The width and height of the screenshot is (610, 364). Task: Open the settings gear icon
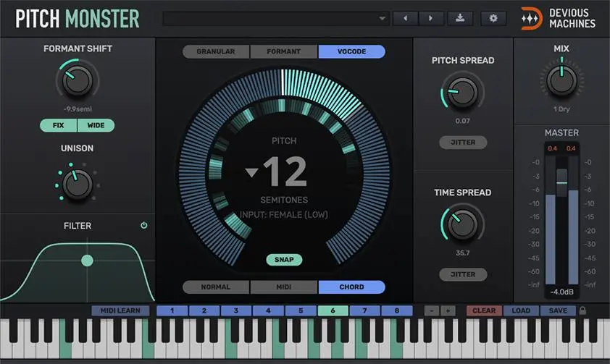pyautogui.click(x=493, y=18)
